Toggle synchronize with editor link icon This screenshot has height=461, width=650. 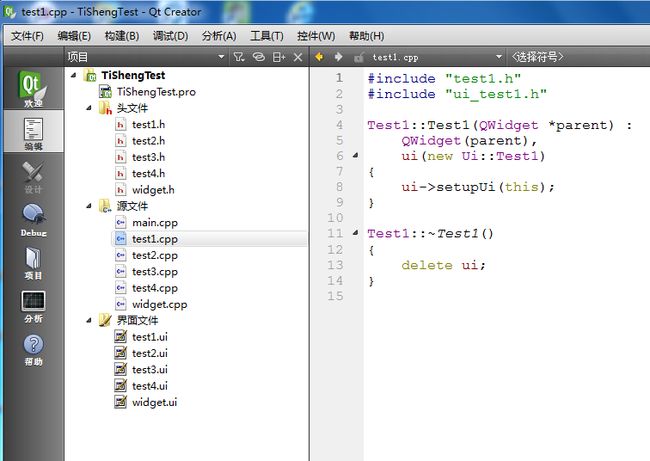pos(259,57)
